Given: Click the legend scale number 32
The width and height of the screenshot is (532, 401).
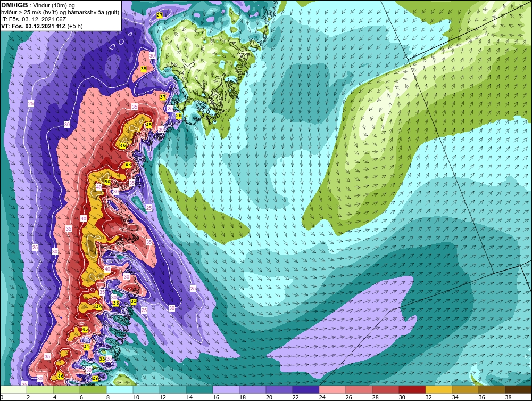Looking at the screenshot, I should click(x=428, y=397).
